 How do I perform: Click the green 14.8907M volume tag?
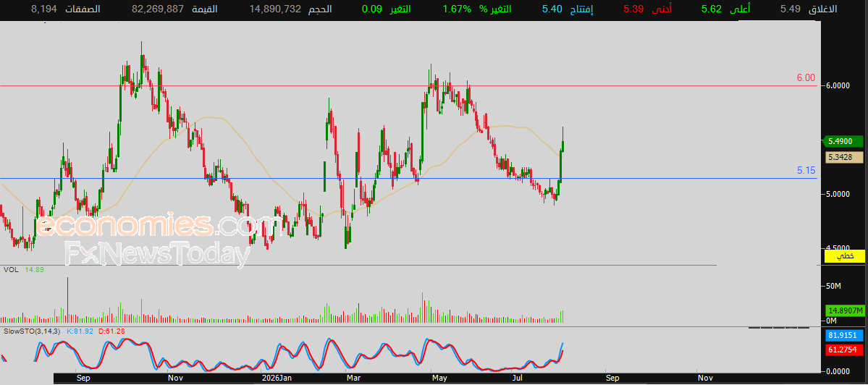[x=844, y=310]
